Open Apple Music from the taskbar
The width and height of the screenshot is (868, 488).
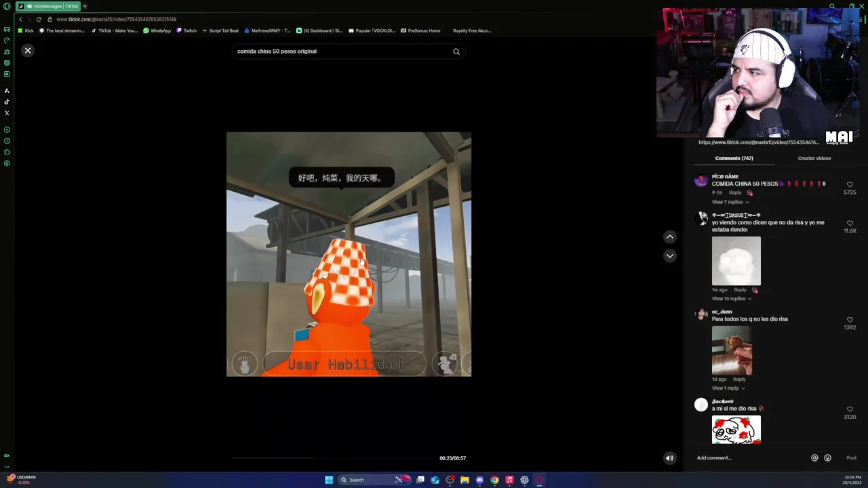509,480
